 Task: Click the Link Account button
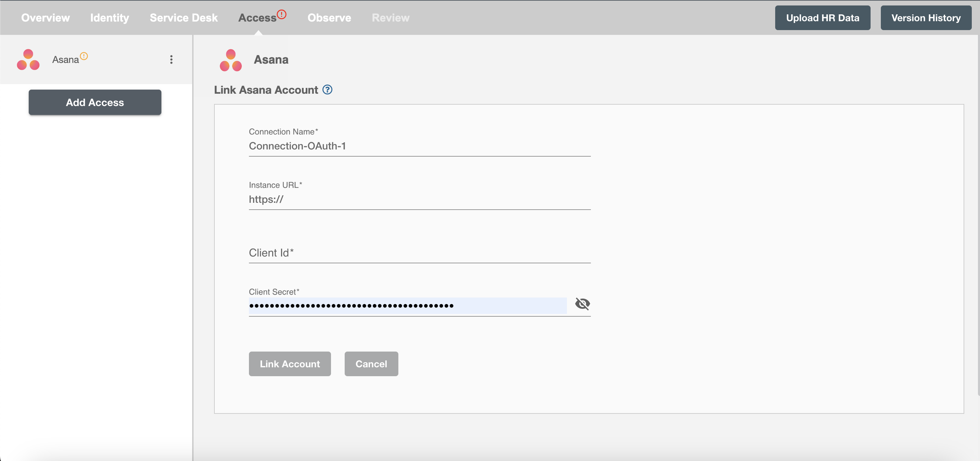click(290, 364)
